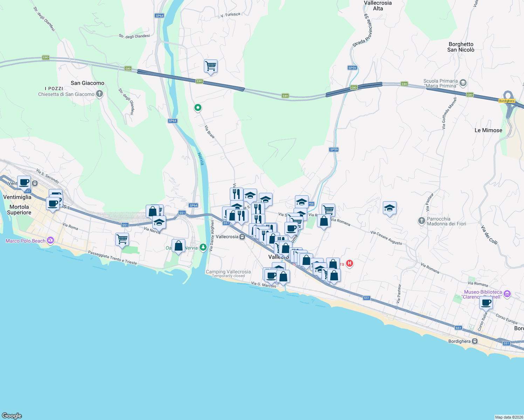Open the Map data copyright notice
Viewport: 524px width, 420px height.
pos(506,416)
